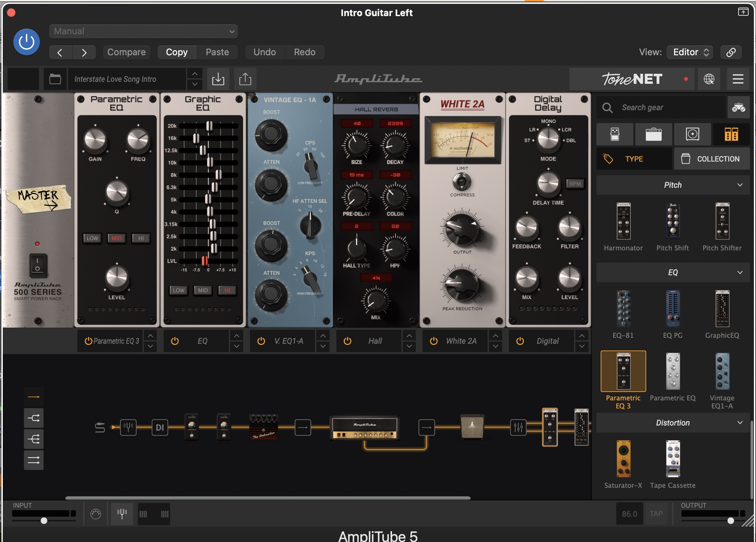
Task: Select the DI block in signal chain
Action: click(160, 427)
